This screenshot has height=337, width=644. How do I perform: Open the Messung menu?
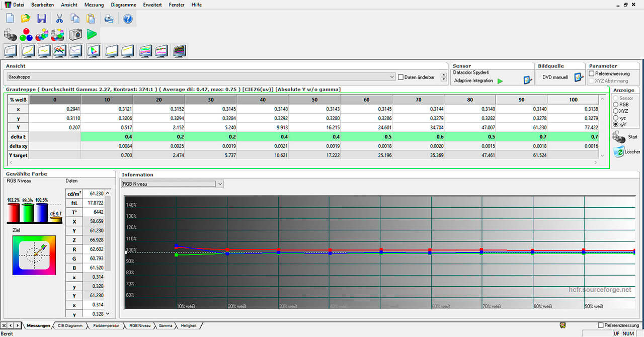pyautogui.click(x=94, y=5)
